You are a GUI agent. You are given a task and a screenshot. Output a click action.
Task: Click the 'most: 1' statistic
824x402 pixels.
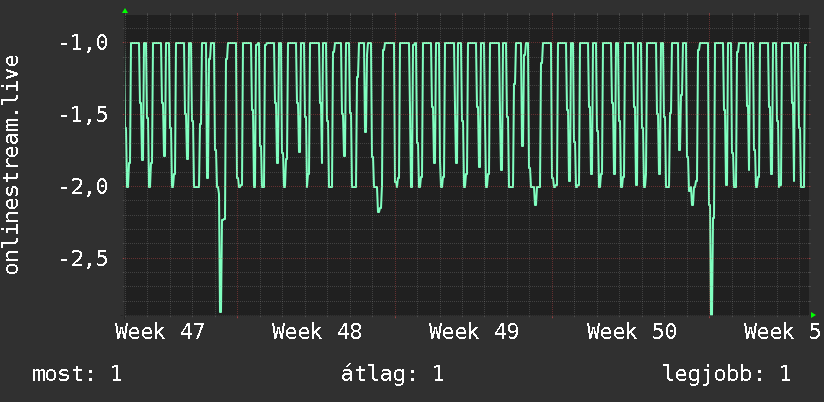pos(77,374)
